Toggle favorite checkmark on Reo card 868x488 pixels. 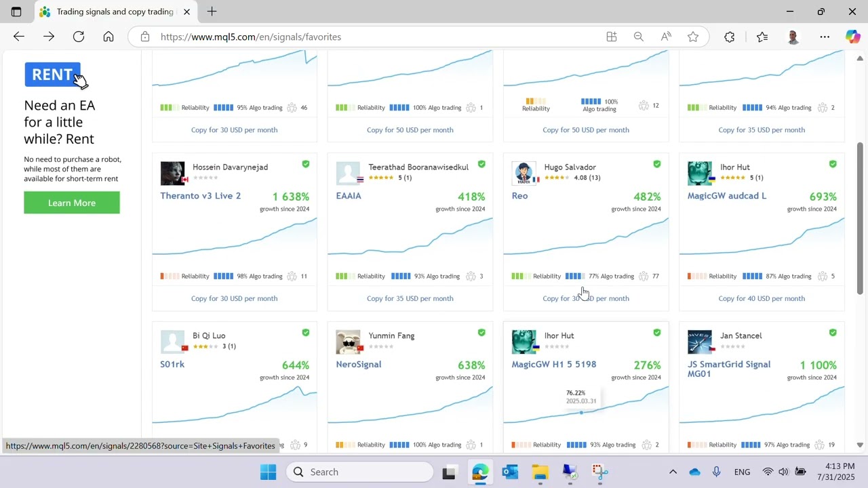[657, 164]
